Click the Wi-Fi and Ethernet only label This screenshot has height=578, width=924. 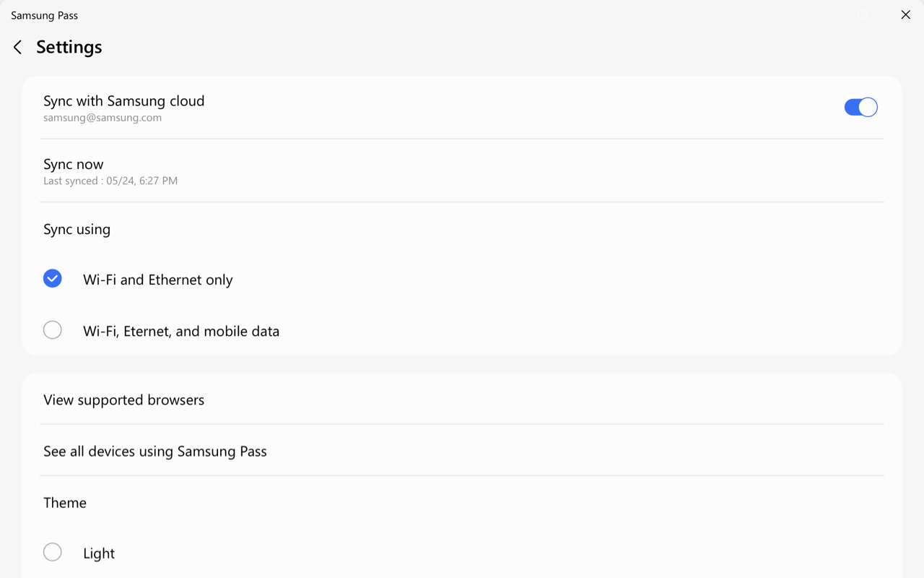point(158,280)
